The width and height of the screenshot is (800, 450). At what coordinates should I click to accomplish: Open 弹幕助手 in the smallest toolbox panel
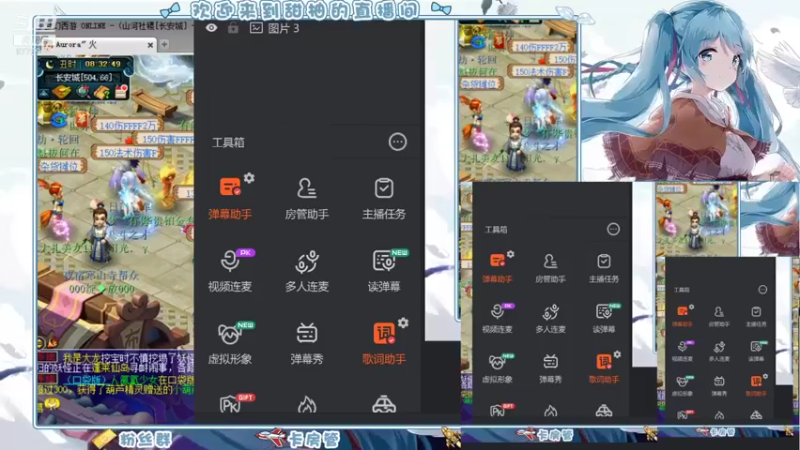pyautogui.click(x=682, y=316)
